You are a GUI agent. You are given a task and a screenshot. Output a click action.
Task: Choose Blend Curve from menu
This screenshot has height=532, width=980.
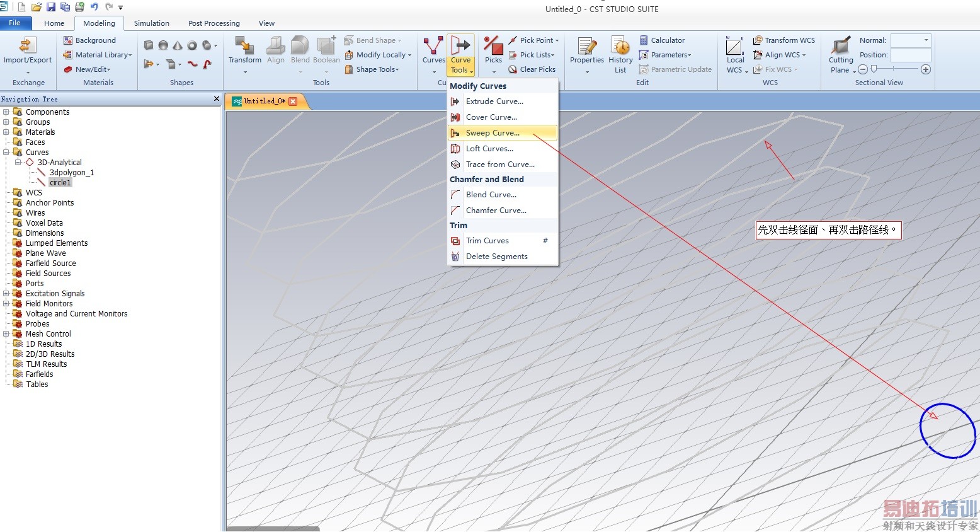(503, 195)
